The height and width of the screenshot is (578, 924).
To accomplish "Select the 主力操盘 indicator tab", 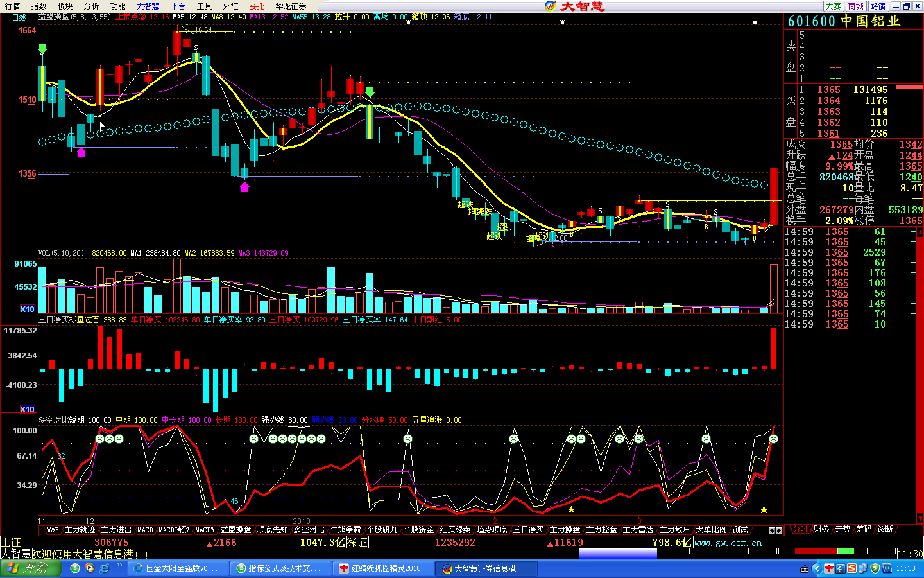I will [x=565, y=530].
